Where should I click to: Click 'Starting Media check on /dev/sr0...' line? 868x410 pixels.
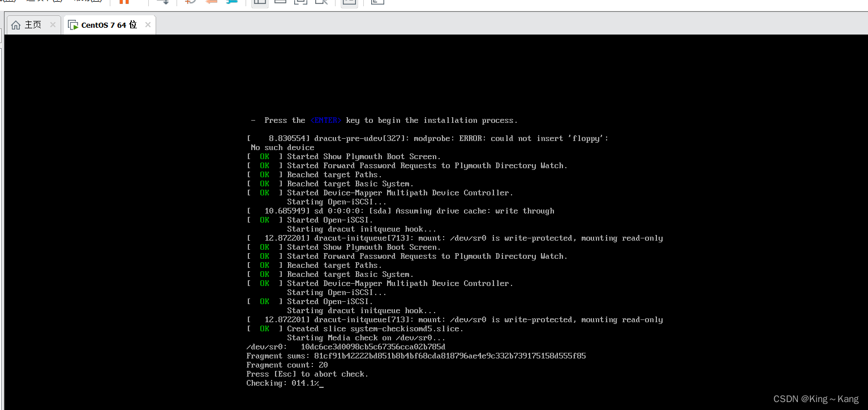366,338
